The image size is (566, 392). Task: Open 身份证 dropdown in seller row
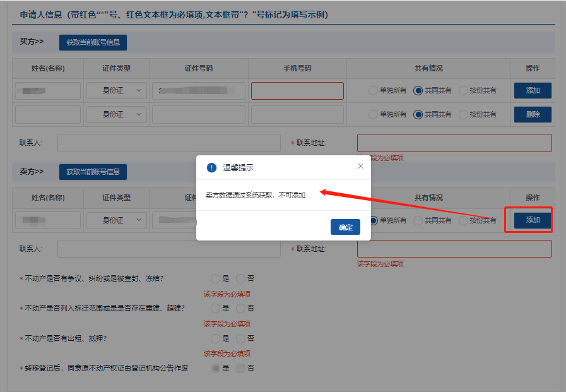point(117,220)
